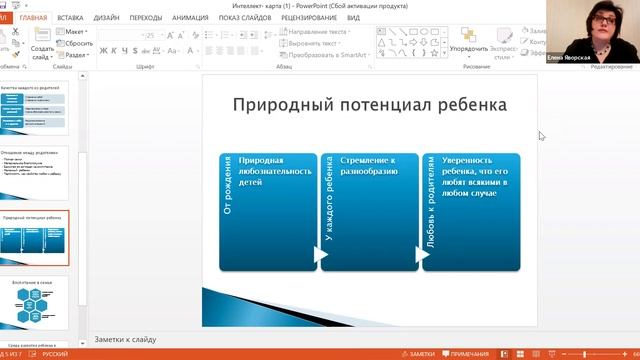The width and height of the screenshot is (640, 360).
Task: Click the Copy icon in clipboard group
Action: click(16, 43)
